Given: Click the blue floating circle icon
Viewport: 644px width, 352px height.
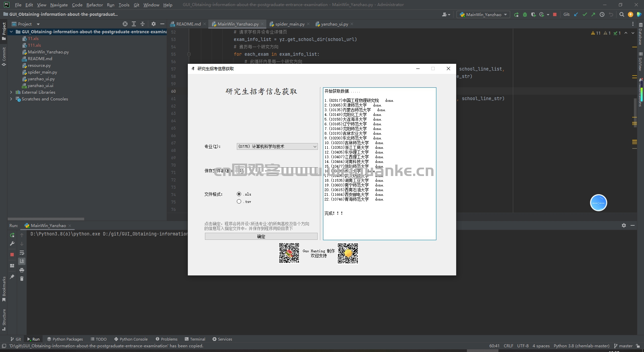Looking at the screenshot, I should tap(598, 203).
